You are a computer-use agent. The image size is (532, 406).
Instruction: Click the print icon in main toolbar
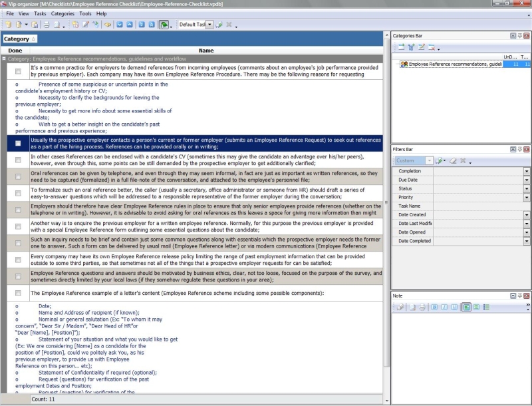coord(47,25)
